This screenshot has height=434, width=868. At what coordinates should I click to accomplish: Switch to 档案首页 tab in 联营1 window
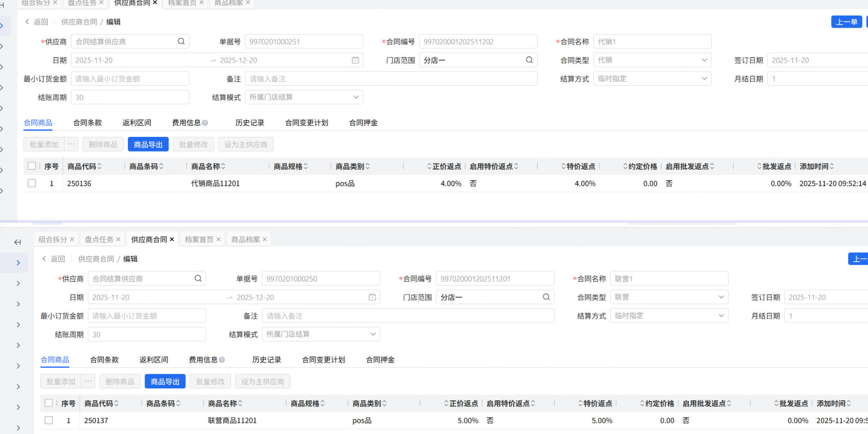click(x=199, y=239)
